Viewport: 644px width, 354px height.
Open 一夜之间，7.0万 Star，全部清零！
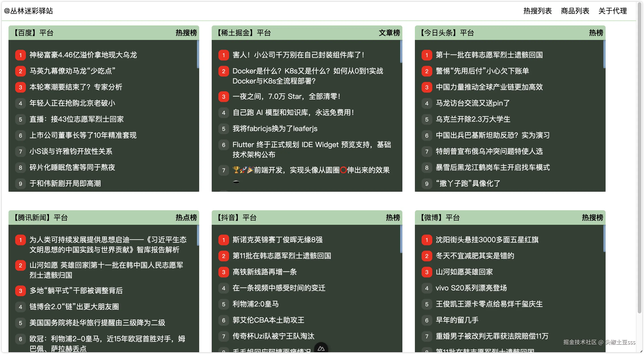286,96
